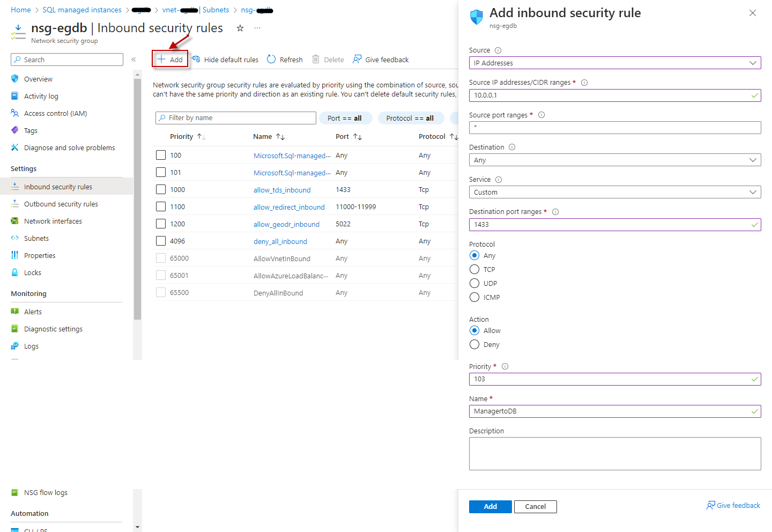Close the Add inbound security rule panel
Screen dimensions: 772x532
[x=753, y=13]
